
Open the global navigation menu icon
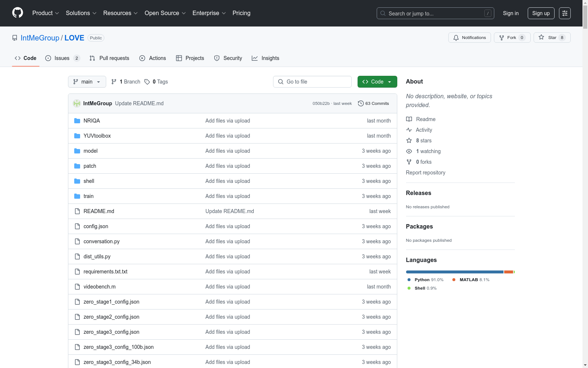(x=565, y=13)
